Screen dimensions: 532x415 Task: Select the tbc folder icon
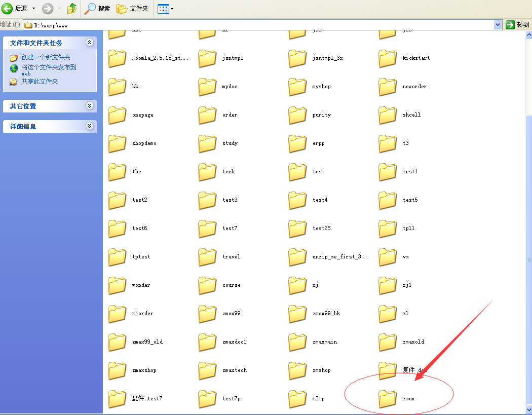tap(117, 172)
